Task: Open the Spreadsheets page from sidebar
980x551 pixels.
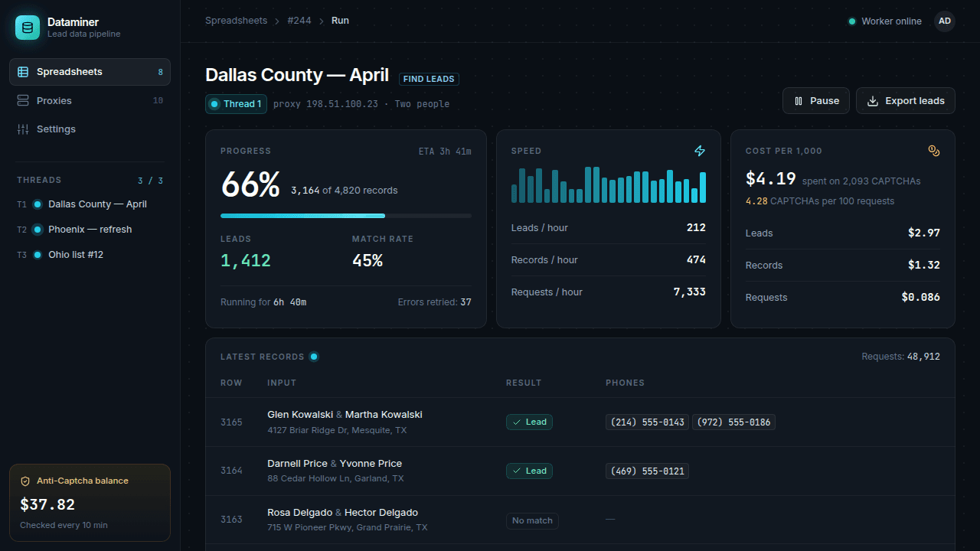Action: point(90,72)
